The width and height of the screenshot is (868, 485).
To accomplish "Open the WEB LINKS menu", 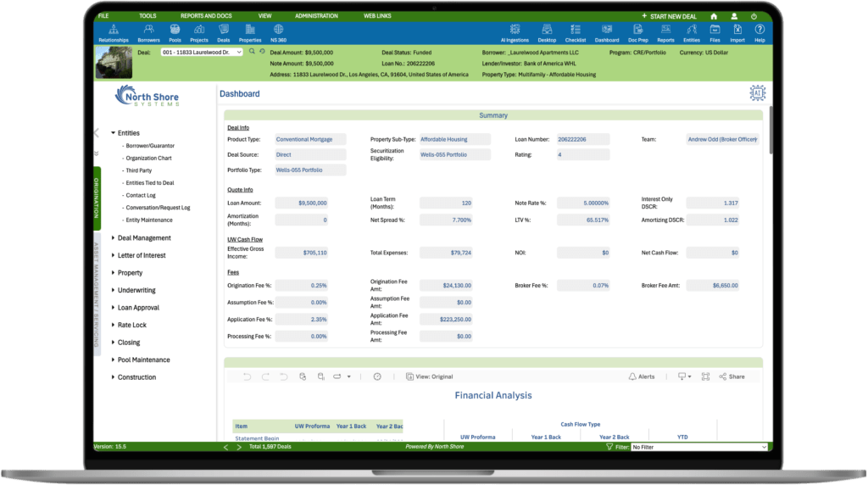I will pyautogui.click(x=377, y=16).
